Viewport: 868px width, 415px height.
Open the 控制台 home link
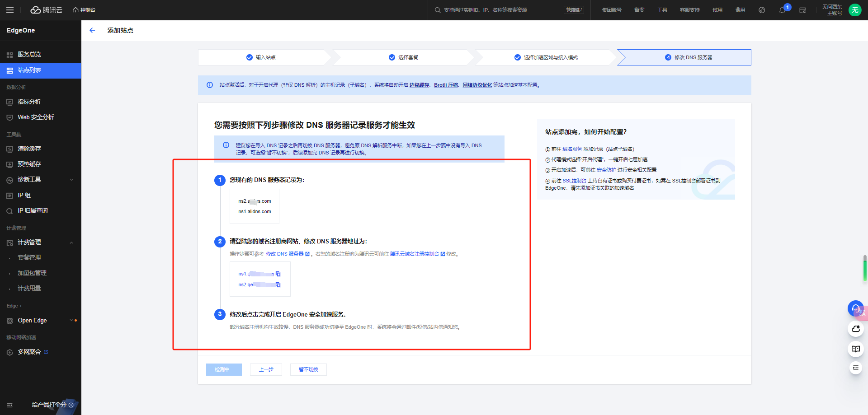coord(84,10)
